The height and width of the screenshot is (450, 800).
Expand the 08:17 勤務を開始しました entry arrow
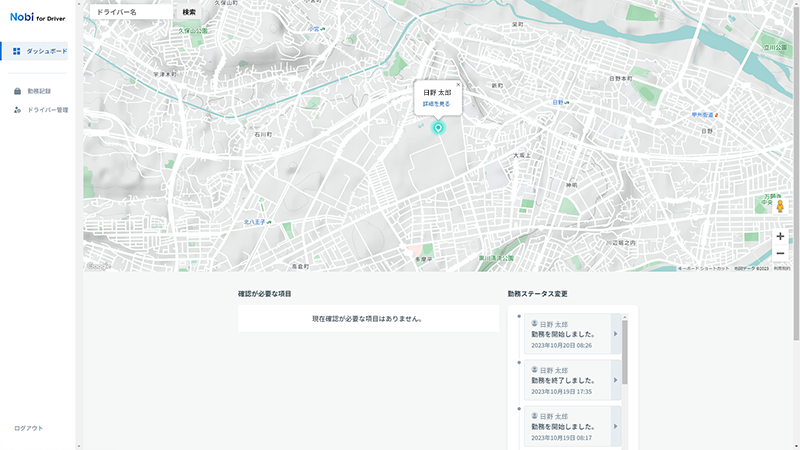tap(614, 427)
